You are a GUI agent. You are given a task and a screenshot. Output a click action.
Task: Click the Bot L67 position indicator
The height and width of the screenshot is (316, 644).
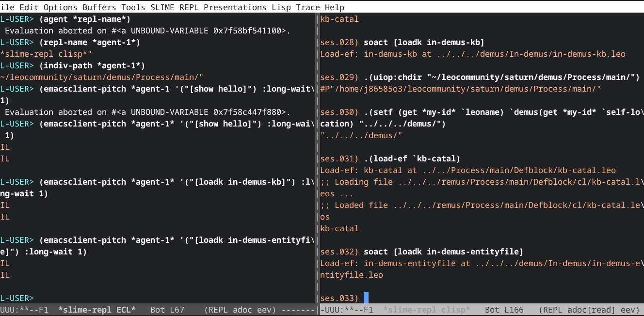(x=167, y=310)
